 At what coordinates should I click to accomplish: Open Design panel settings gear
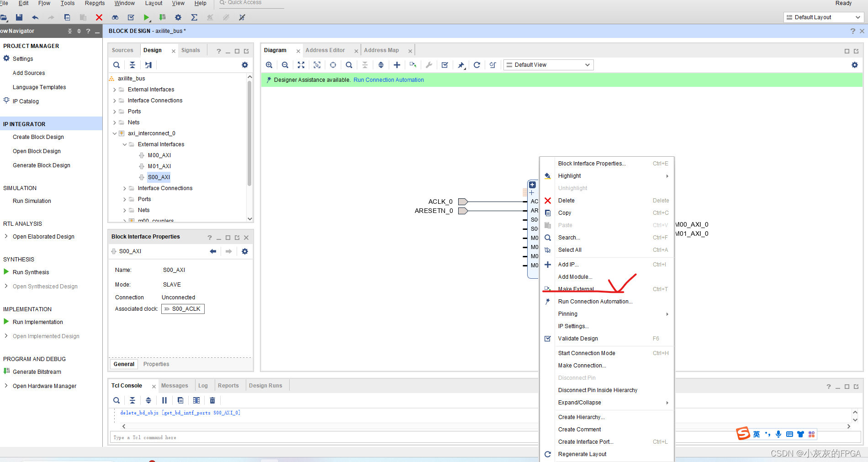[245, 65]
